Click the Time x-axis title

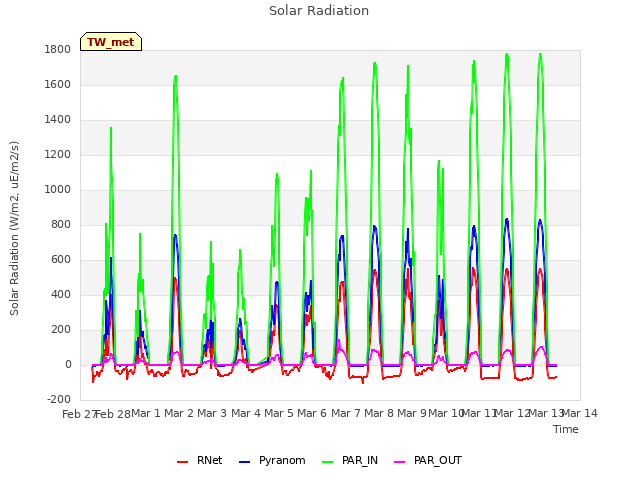pos(566,429)
